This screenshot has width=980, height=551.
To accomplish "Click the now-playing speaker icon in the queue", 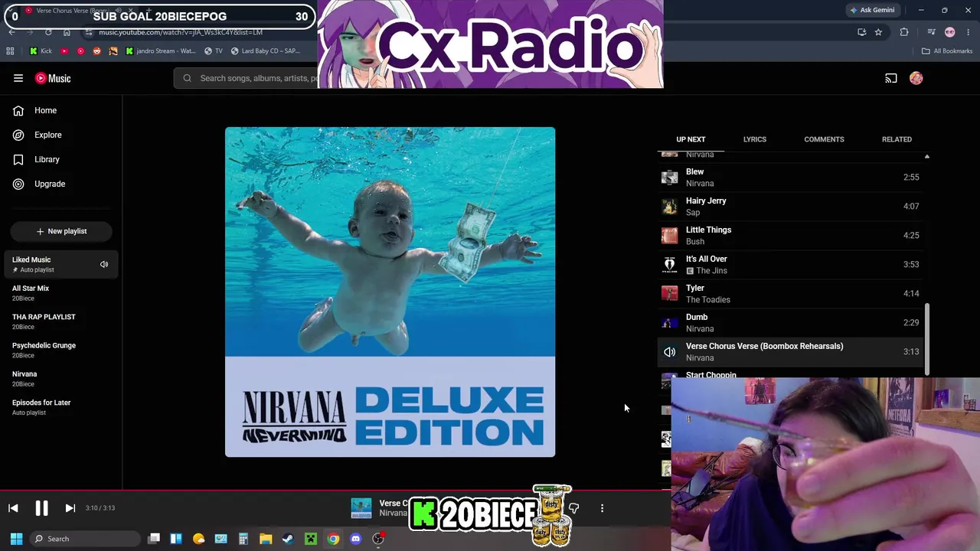I will (x=670, y=352).
